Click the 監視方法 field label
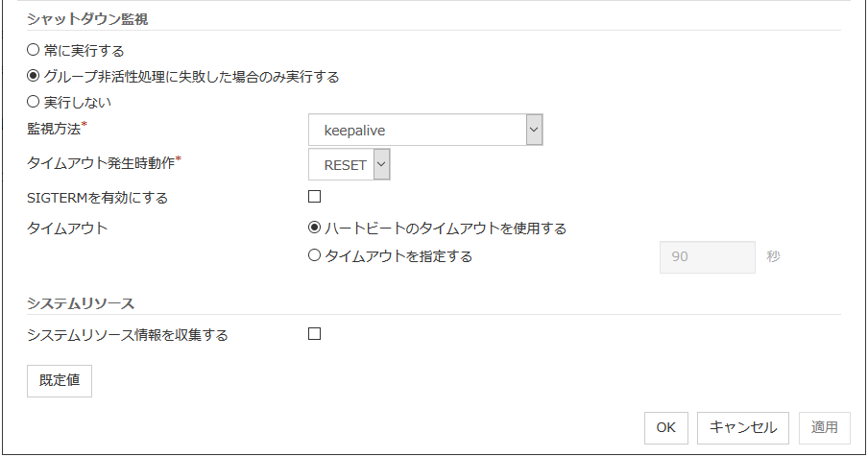868x457 pixels. pos(56,129)
